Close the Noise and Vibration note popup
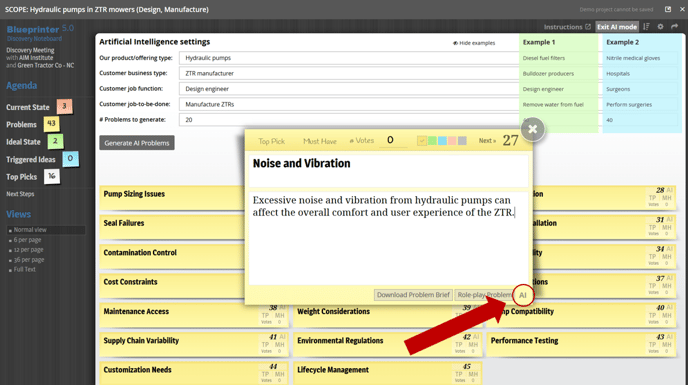The width and height of the screenshot is (688, 385). tap(533, 129)
